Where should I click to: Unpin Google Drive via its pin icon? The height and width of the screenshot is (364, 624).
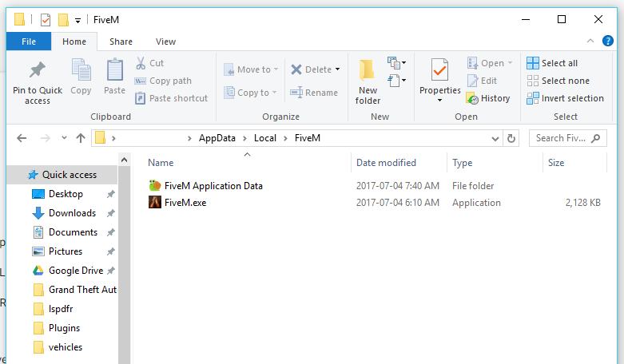coord(110,271)
